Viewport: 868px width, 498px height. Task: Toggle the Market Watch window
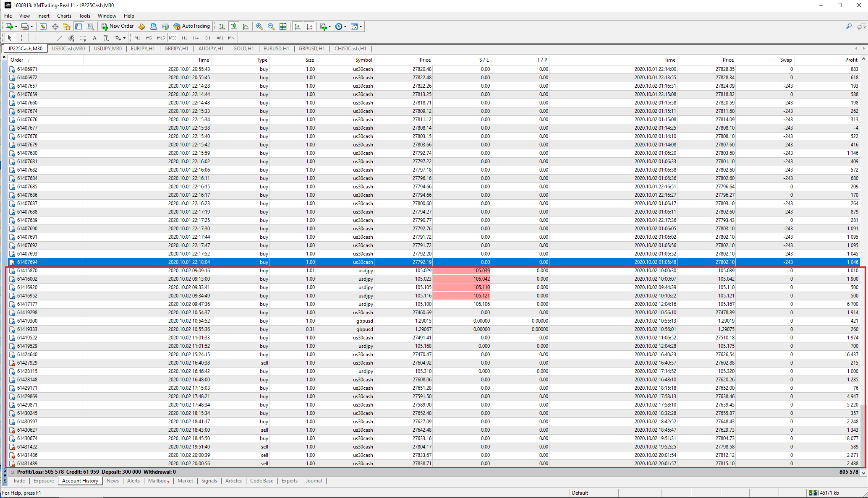[43, 26]
